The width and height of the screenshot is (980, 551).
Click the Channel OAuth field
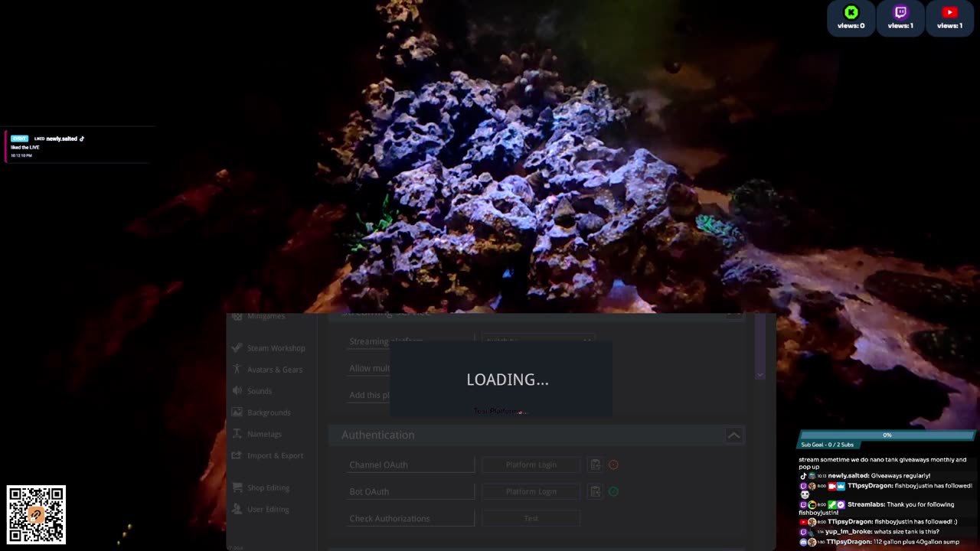tap(411, 465)
